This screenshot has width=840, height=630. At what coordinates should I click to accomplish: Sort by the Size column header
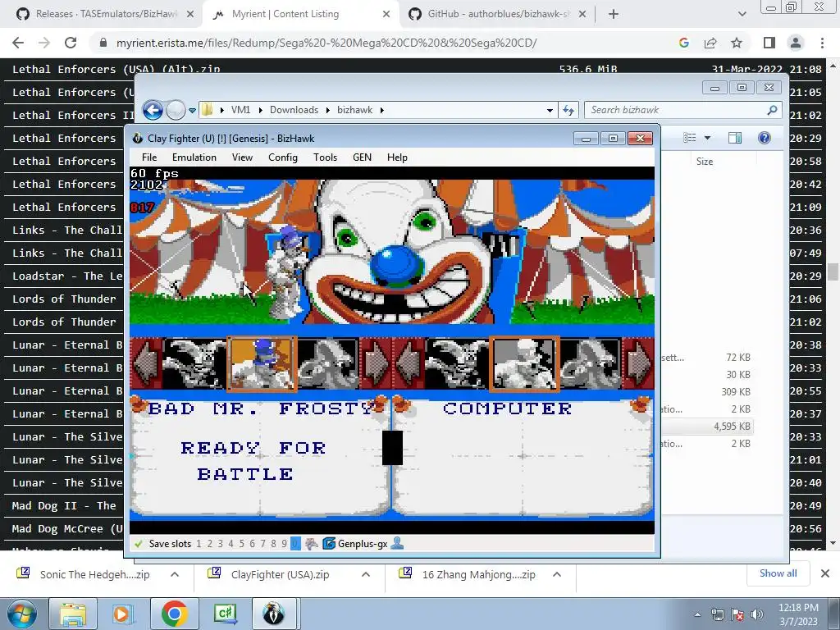click(x=705, y=162)
